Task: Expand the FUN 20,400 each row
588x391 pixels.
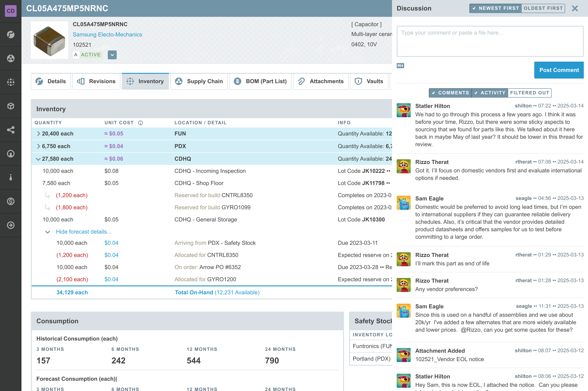Action: click(38, 134)
